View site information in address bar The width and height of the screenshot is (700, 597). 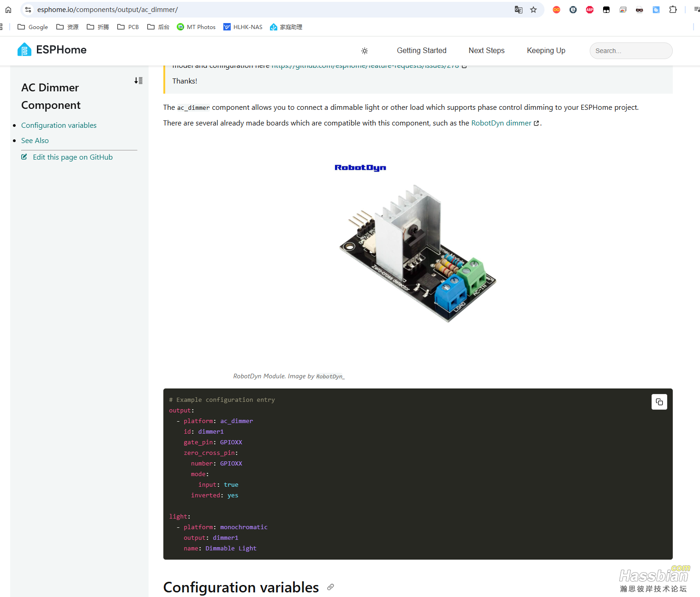(28, 10)
